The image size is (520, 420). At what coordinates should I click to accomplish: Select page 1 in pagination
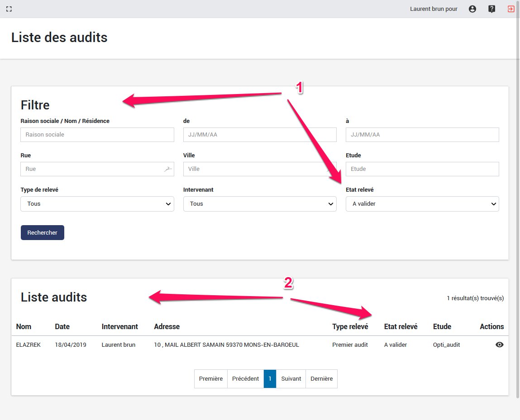pos(270,379)
